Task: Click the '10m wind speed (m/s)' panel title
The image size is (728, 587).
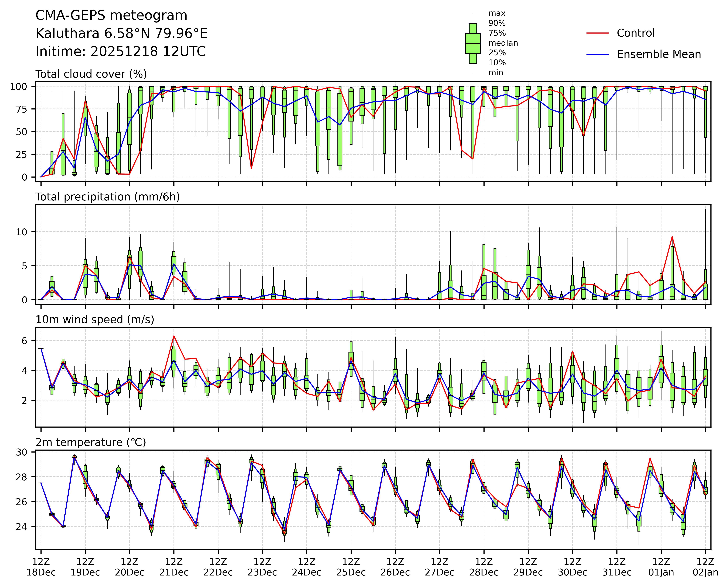Action: click(95, 320)
